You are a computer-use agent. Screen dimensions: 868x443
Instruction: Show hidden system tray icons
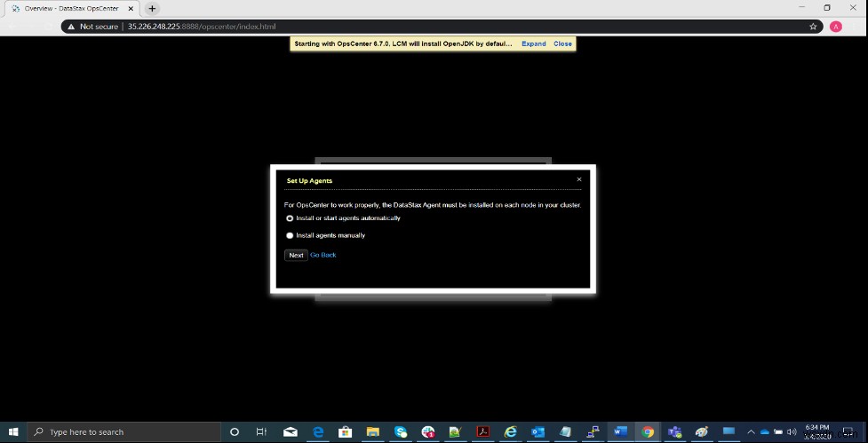tap(752, 432)
